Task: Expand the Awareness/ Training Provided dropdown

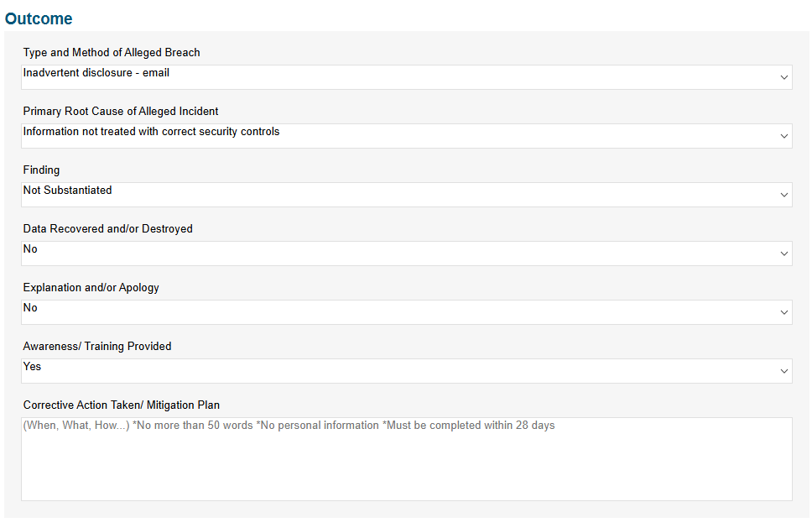Action: click(407, 371)
